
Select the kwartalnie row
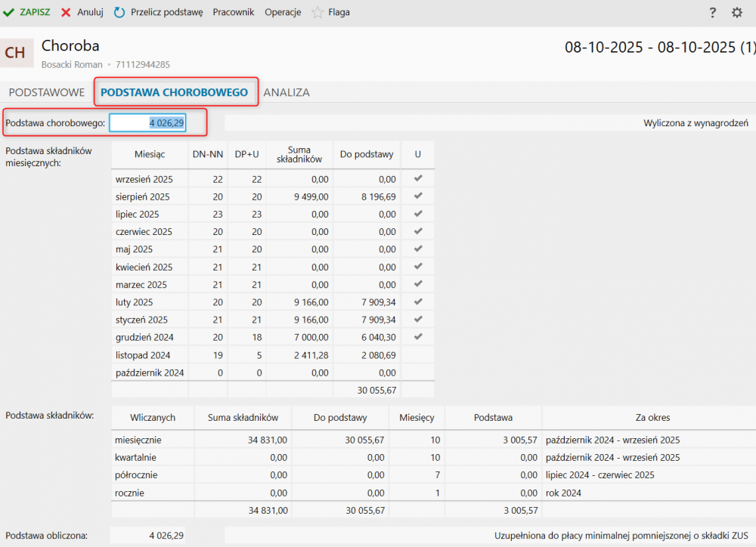pyautogui.click(x=433, y=457)
